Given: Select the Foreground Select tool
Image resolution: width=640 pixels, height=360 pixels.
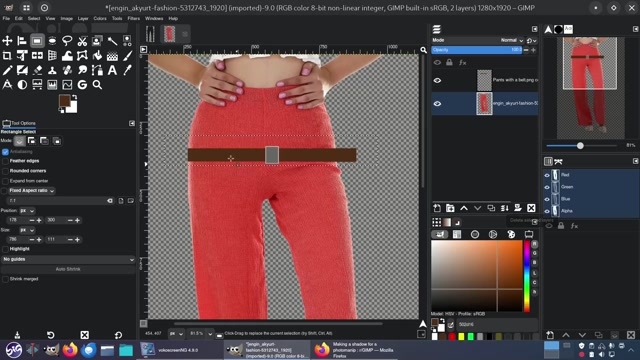Looking at the screenshot, I should tap(97, 41).
